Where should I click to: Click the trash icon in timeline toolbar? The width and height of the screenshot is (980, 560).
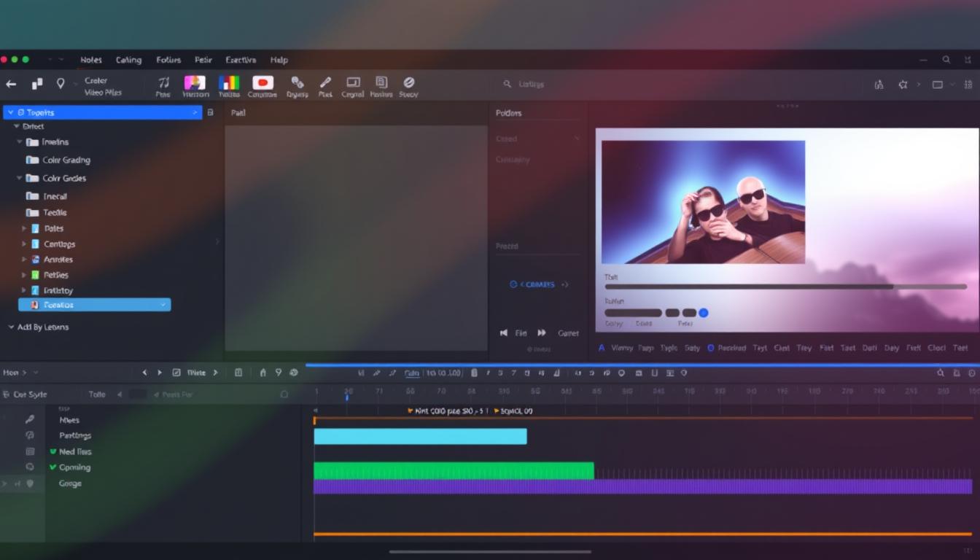click(474, 373)
